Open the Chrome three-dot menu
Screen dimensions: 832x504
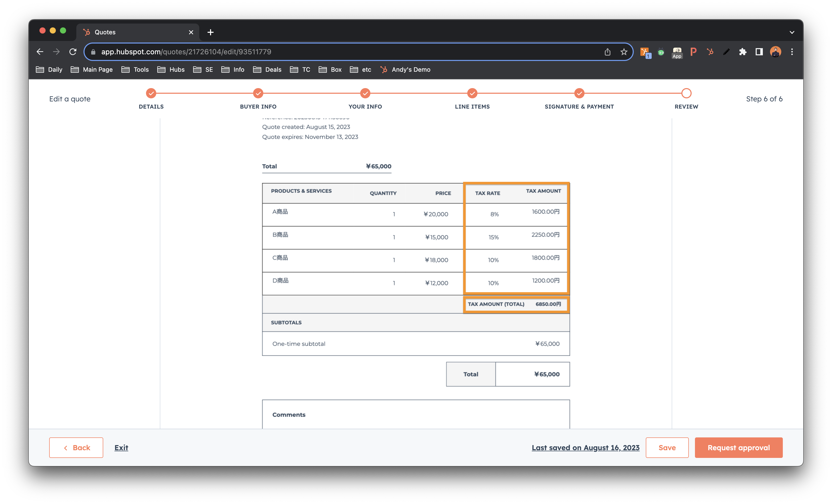(x=792, y=52)
